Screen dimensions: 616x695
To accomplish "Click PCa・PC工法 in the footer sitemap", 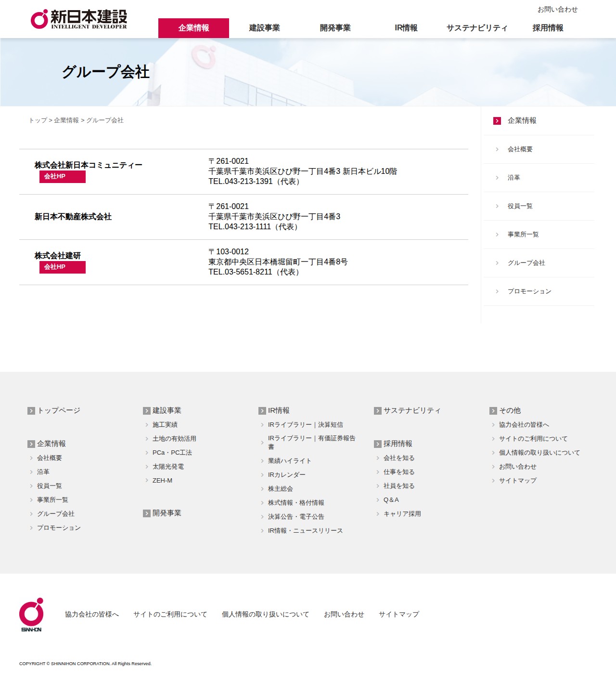I will 172,453.
